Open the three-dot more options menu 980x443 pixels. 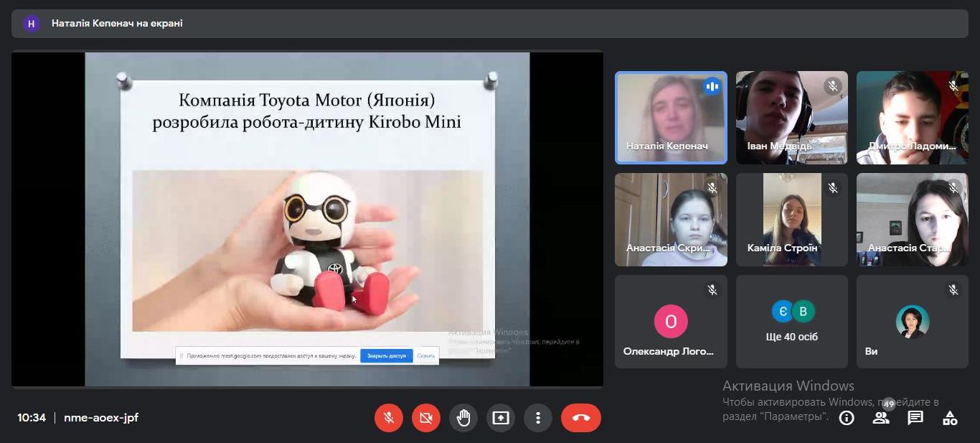(537, 418)
